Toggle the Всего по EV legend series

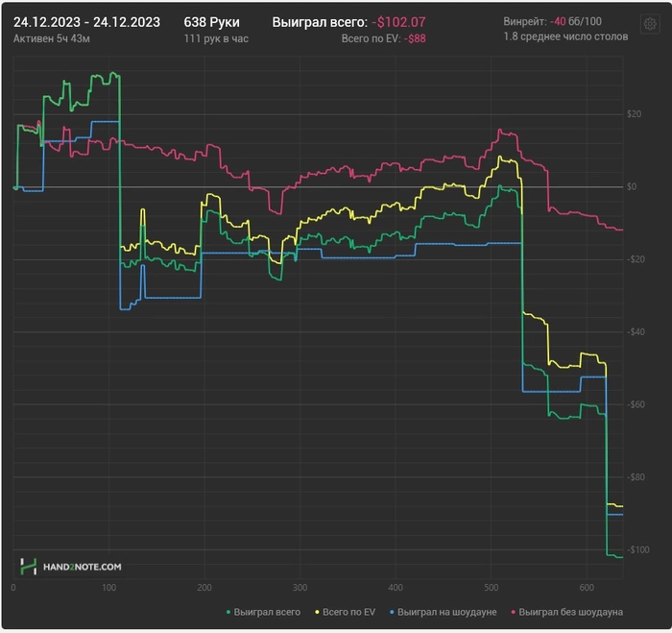pos(348,611)
